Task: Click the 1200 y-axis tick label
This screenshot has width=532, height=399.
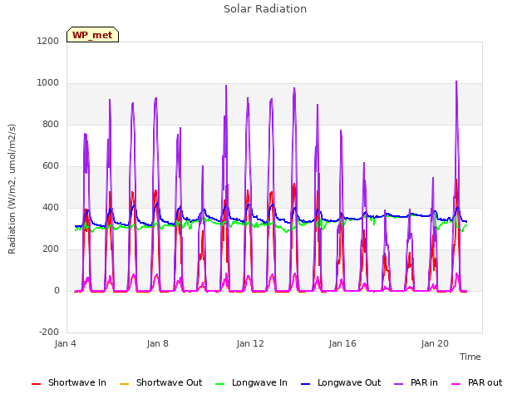Action: point(48,41)
